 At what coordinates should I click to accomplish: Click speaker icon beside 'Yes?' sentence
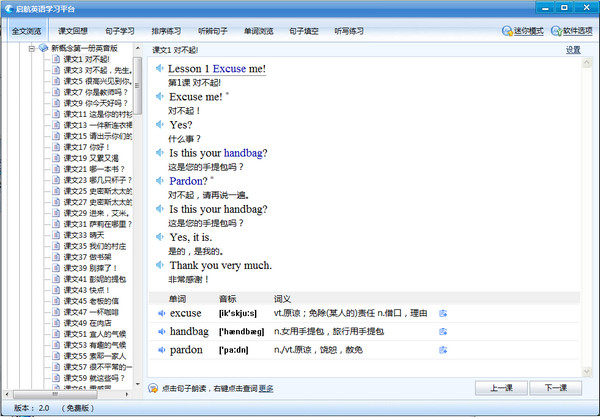point(159,125)
